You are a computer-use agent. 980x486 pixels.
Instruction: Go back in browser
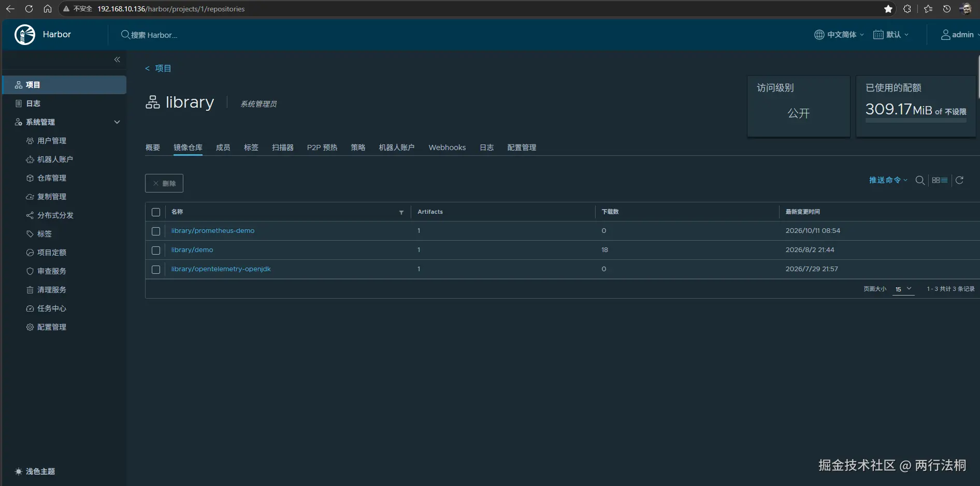pyautogui.click(x=10, y=9)
